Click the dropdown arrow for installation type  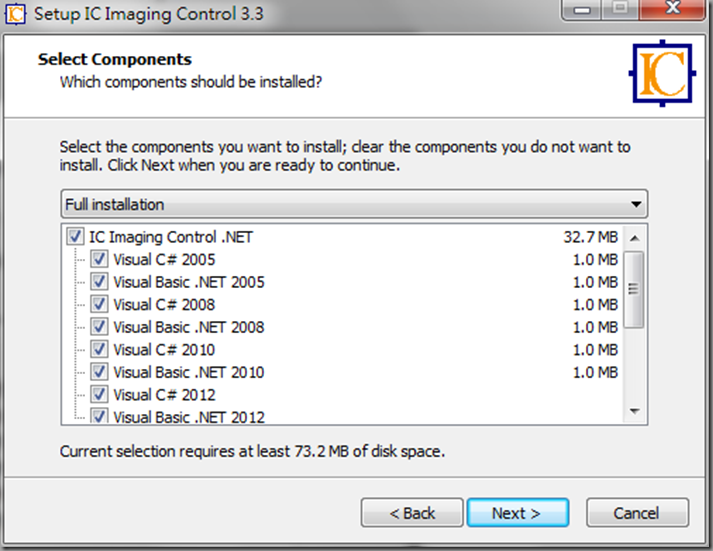636,205
